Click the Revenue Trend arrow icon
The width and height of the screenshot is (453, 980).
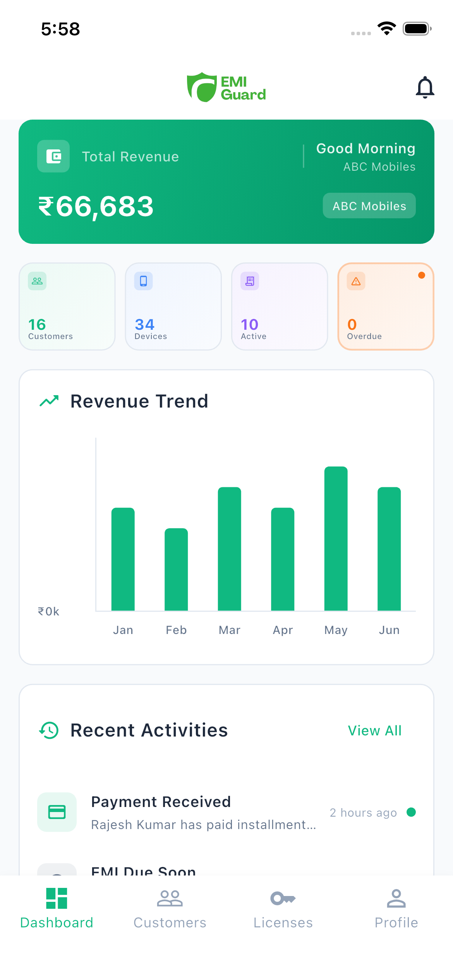click(x=49, y=401)
